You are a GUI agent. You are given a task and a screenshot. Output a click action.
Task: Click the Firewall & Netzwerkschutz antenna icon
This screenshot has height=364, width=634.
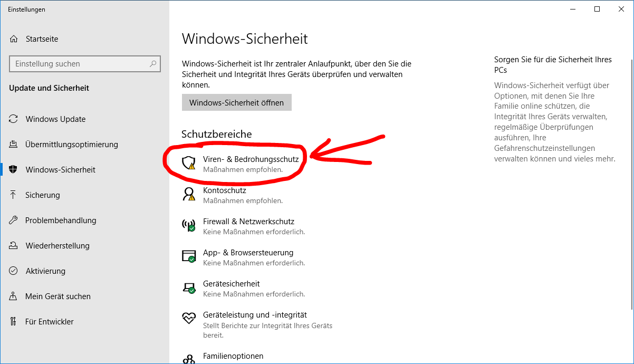tap(189, 225)
